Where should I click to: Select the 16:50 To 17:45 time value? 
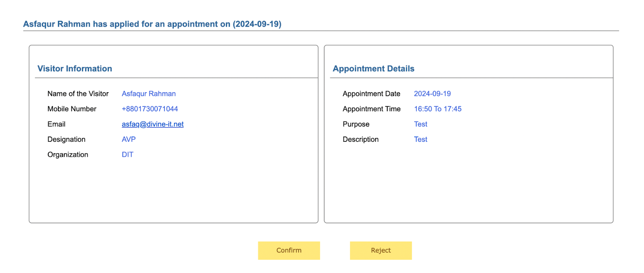[438, 109]
